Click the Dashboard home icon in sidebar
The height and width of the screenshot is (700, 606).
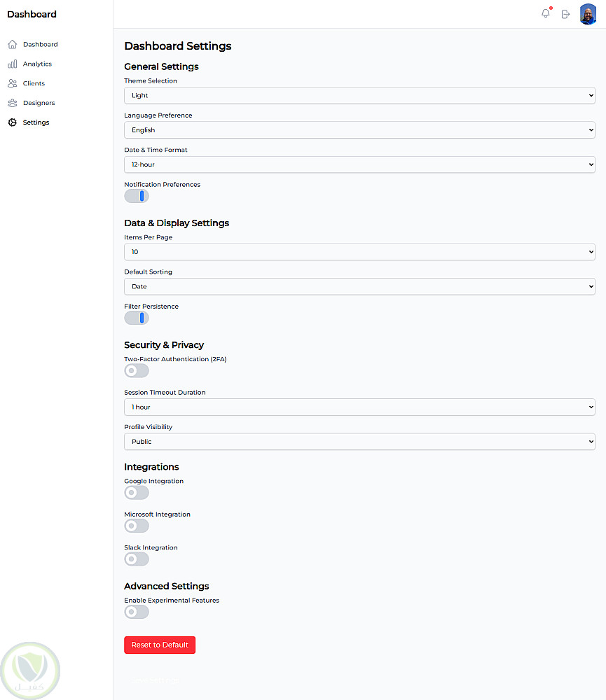[x=13, y=45]
